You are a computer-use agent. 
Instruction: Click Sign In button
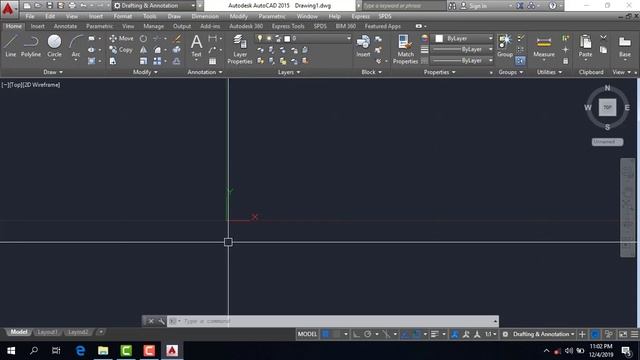click(473, 6)
